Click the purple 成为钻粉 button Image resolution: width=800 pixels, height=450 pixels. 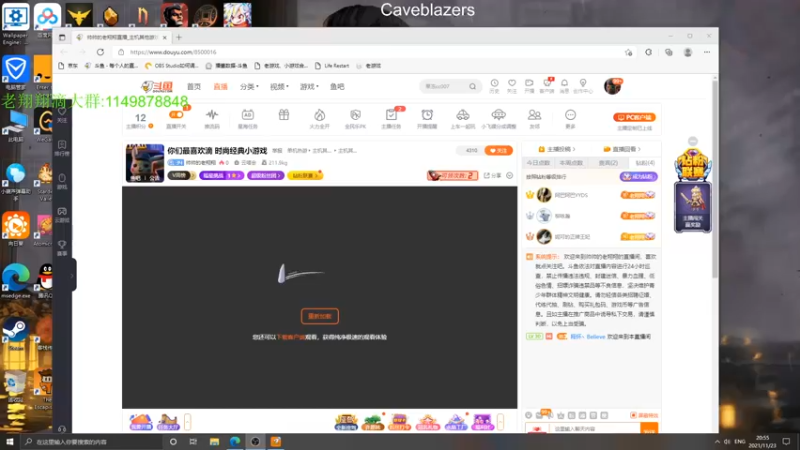[638, 177]
